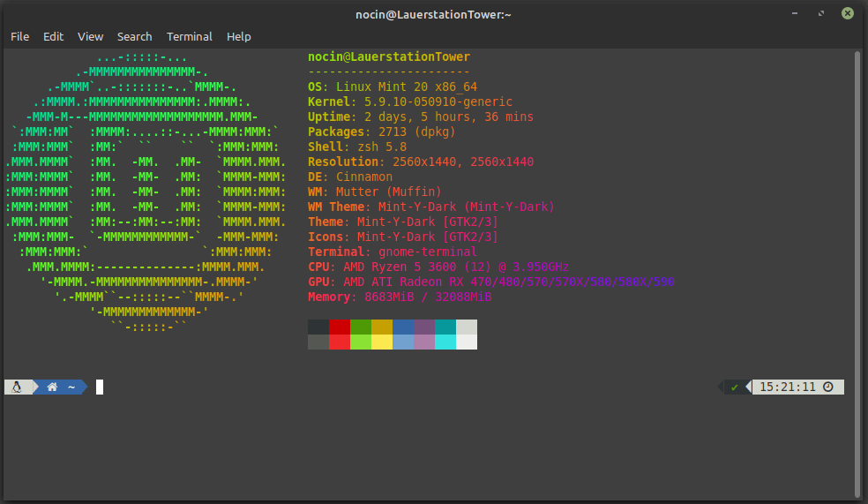
Task: Click the bright yellow block bottom row
Action: click(x=382, y=342)
